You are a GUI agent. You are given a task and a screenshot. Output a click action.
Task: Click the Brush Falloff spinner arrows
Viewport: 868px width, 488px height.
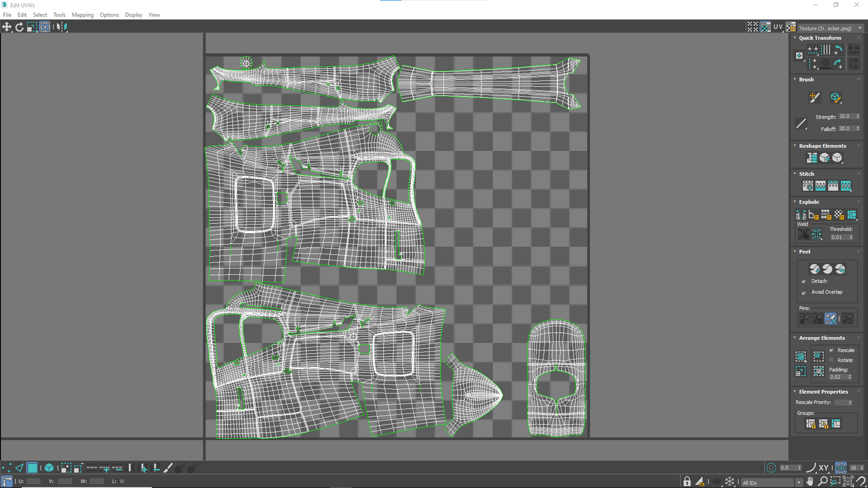pos(858,129)
